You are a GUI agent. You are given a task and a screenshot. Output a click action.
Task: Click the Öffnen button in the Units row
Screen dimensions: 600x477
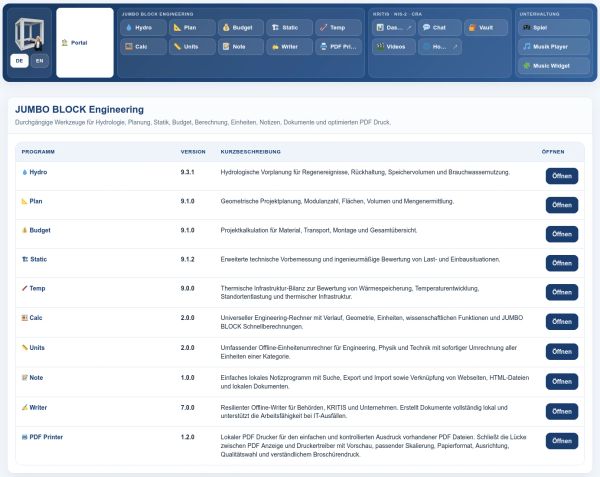click(x=562, y=352)
